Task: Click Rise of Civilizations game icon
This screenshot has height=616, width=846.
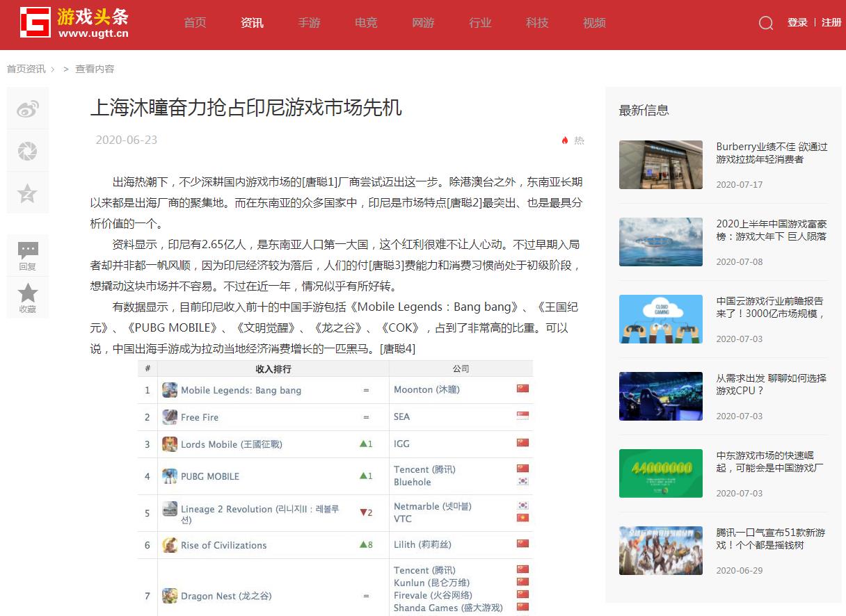Action: (x=170, y=545)
